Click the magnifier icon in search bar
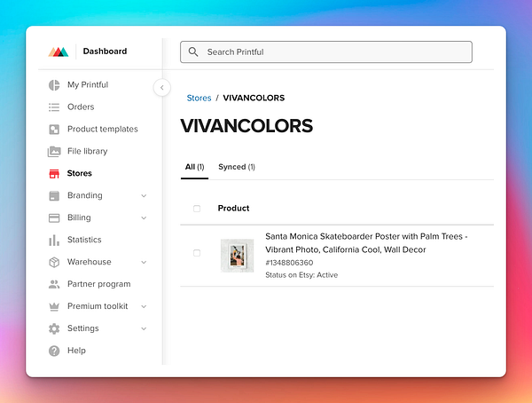The height and width of the screenshot is (403, 532). coord(193,52)
